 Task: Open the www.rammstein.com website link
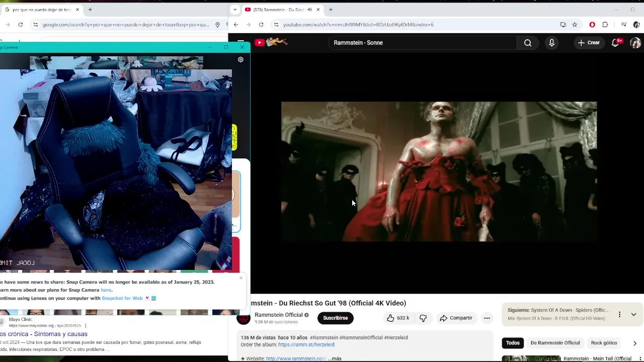coord(296,358)
